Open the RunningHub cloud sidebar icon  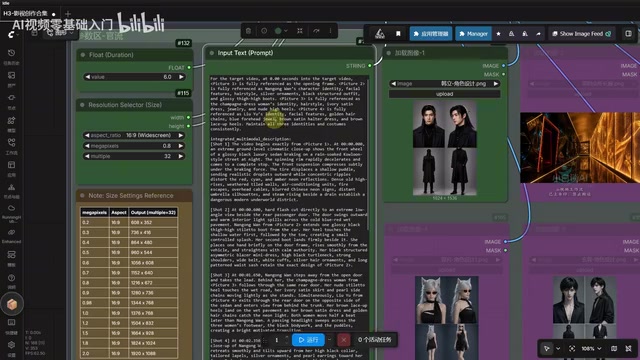pyautogui.click(x=11, y=208)
